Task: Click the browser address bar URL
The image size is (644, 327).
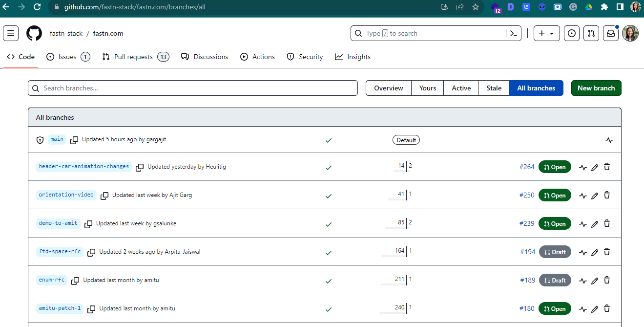Action: [x=135, y=7]
